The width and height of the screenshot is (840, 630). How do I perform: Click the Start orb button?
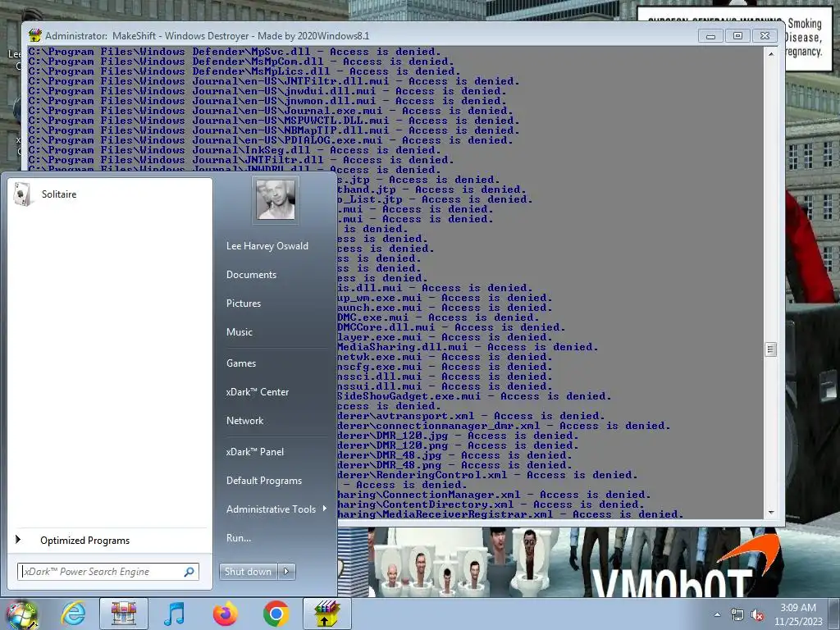(x=21, y=614)
